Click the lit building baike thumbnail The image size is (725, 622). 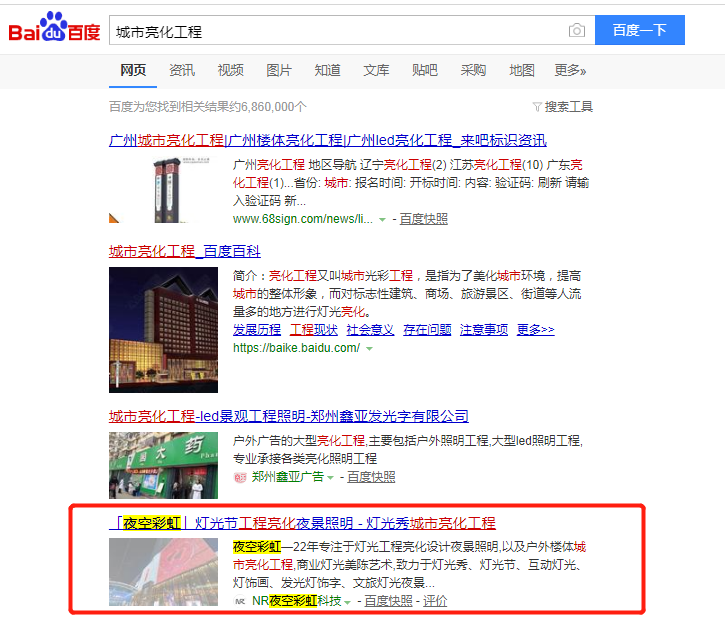(x=163, y=330)
